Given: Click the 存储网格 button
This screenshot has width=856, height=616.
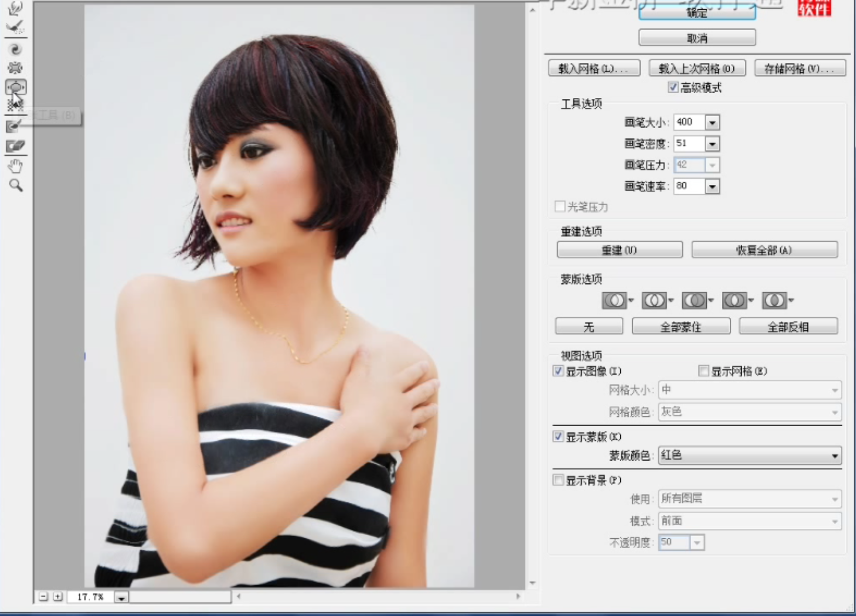Looking at the screenshot, I should 800,68.
